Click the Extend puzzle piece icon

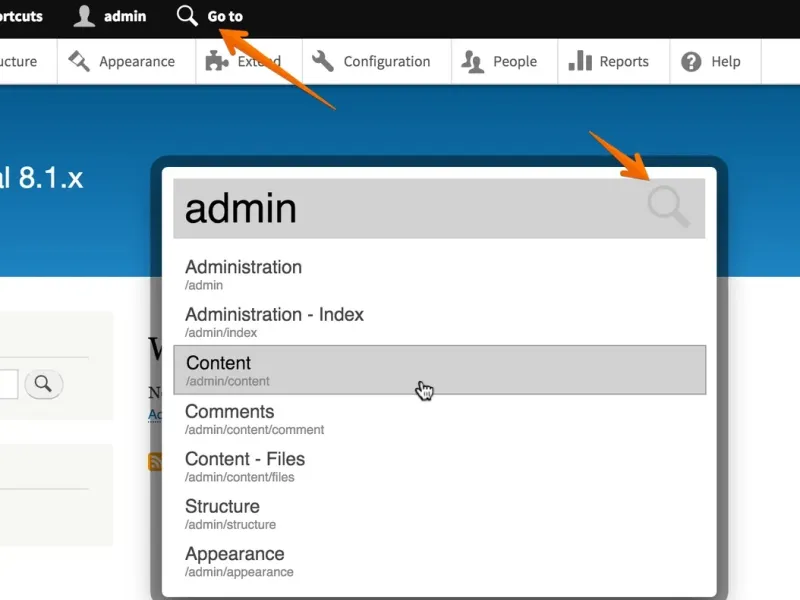[x=216, y=61]
